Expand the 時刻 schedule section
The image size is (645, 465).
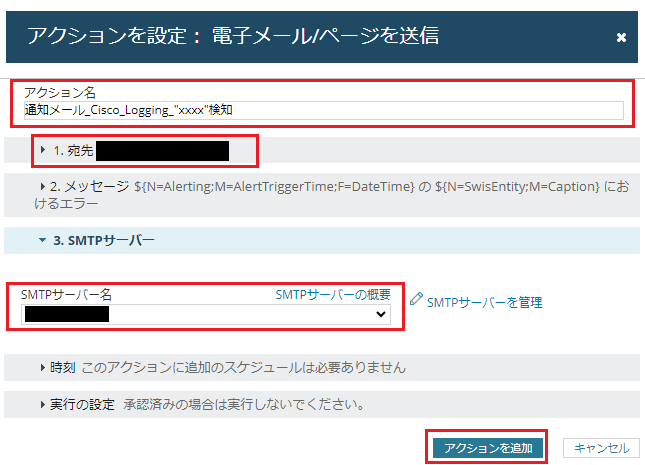point(322,367)
